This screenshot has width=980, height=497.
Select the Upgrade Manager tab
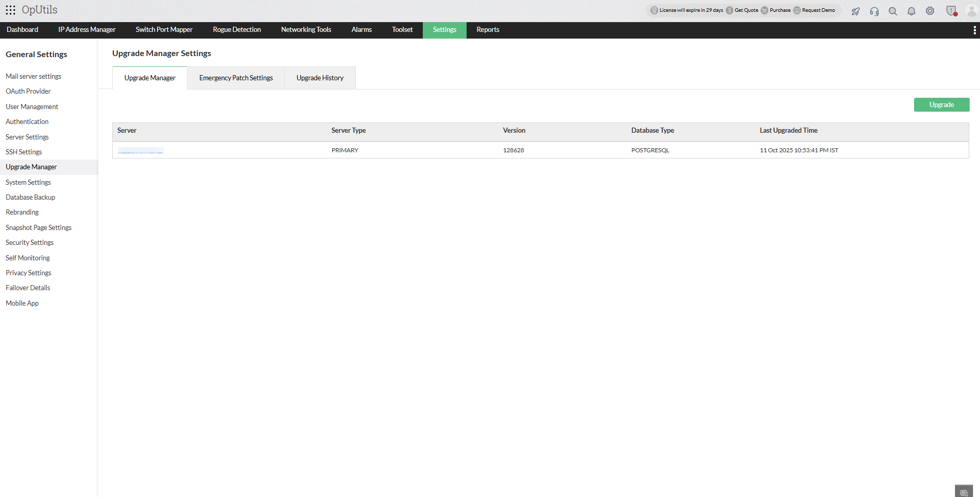click(150, 78)
